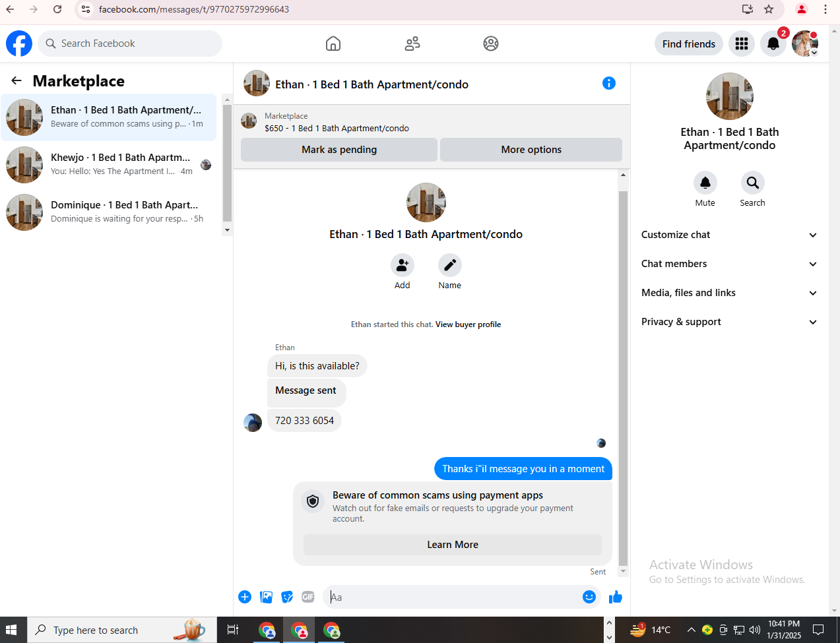Open the notifications bell icon
The height and width of the screenshot is (643, 840).
(x=773, y=44)
